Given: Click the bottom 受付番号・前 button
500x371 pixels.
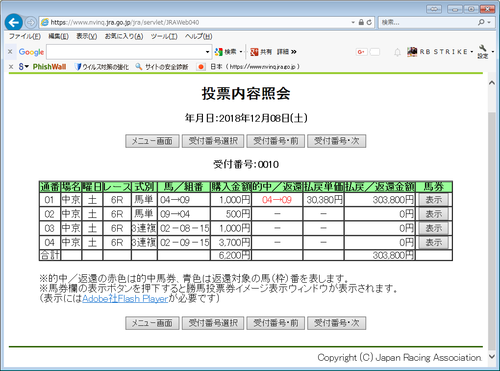Looking at the screenshot, I should (276, 323).
